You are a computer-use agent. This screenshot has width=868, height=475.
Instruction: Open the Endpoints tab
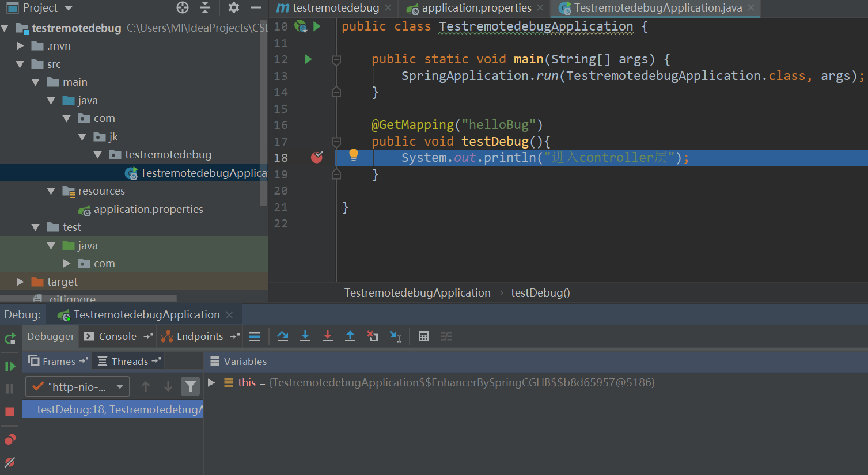(x=200, y=336)
